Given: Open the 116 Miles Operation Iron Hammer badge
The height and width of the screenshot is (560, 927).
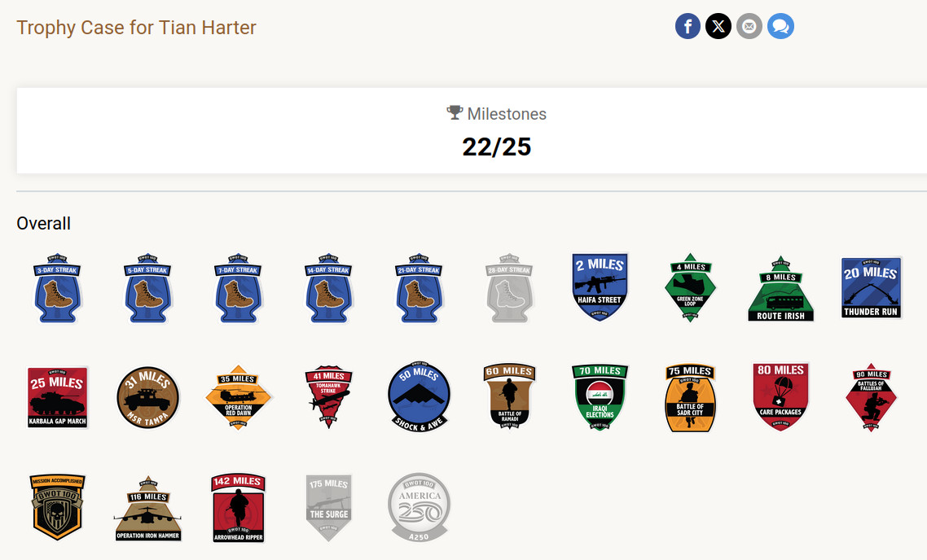Looking at the screenshot, I should coord(147,508).
